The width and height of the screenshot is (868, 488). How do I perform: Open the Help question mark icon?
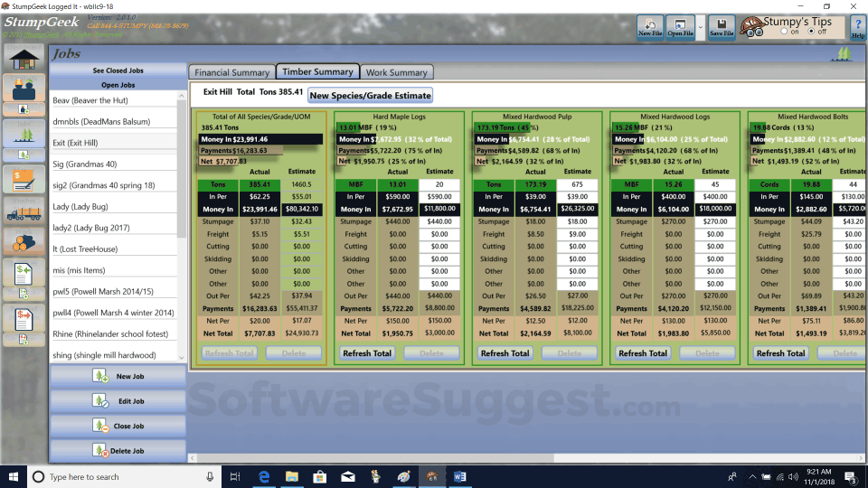(857, 27)
